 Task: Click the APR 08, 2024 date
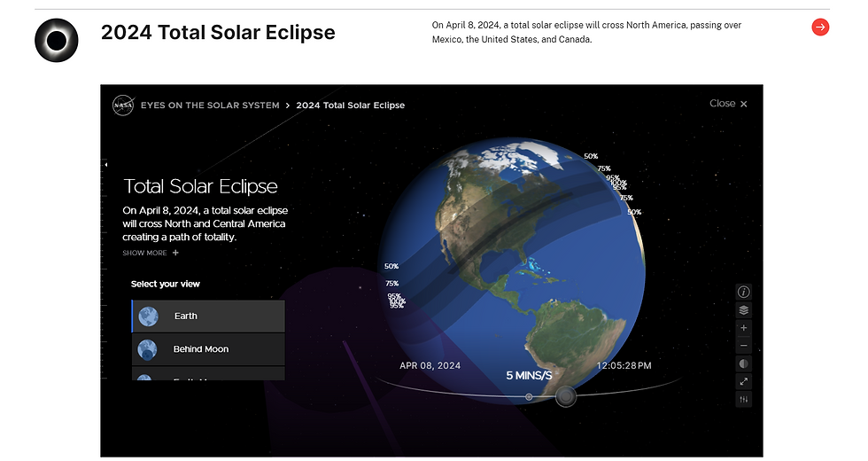click(430, 365)
